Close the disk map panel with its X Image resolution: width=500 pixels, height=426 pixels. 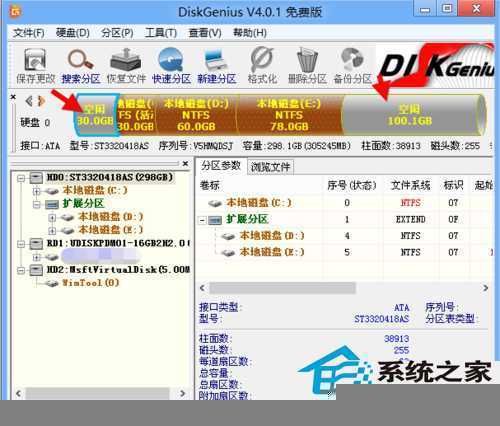13,97
